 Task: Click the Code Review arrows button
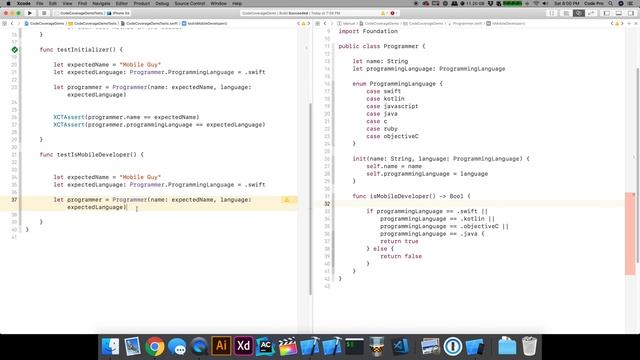click(x=591, y=13)
